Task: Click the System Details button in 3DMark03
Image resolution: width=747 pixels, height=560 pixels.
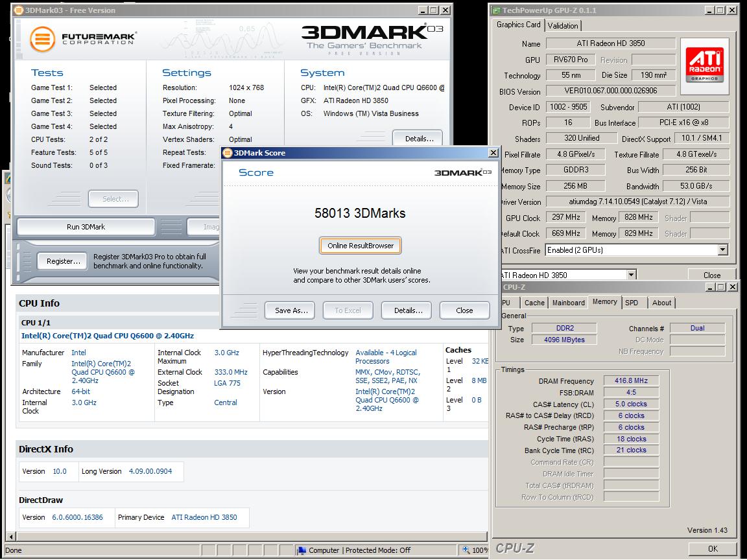Action: click(x=418, y=139)
